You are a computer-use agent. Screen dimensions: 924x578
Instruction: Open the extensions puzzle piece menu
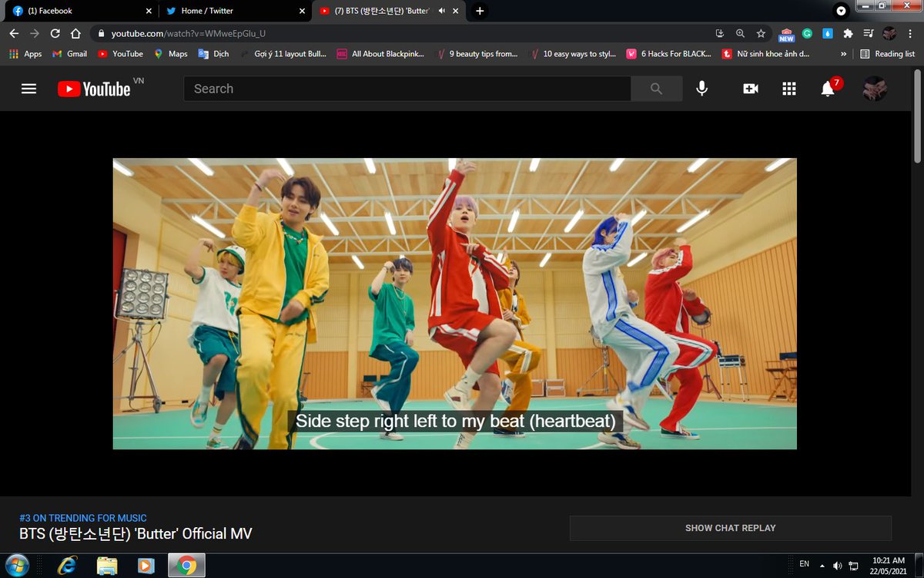(x=848, y=33)
